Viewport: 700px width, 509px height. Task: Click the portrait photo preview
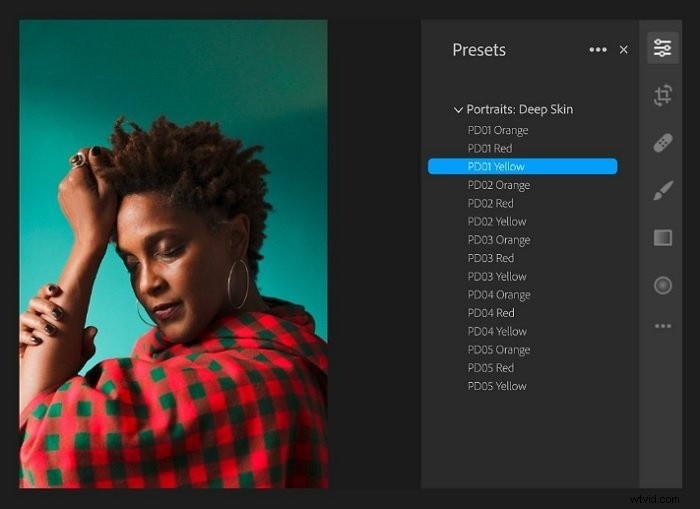[x=173, y=254]
